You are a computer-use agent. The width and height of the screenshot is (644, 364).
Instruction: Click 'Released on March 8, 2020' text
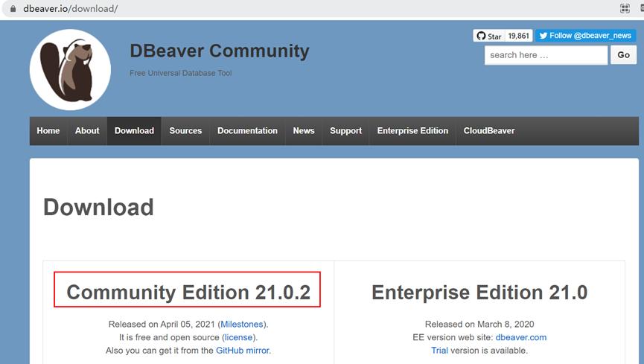(479, 324)
